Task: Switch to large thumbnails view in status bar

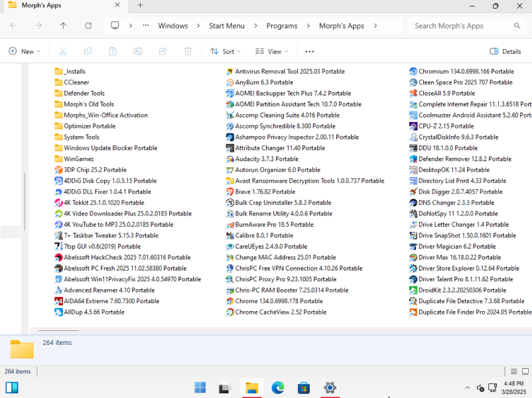Action: [x=525, y=371]
